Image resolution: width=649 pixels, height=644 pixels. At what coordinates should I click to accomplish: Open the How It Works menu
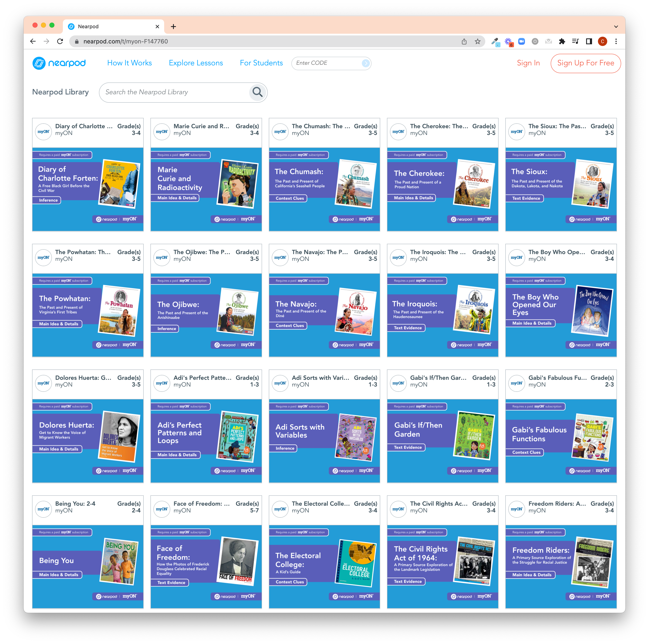click(x=129, y=63)
